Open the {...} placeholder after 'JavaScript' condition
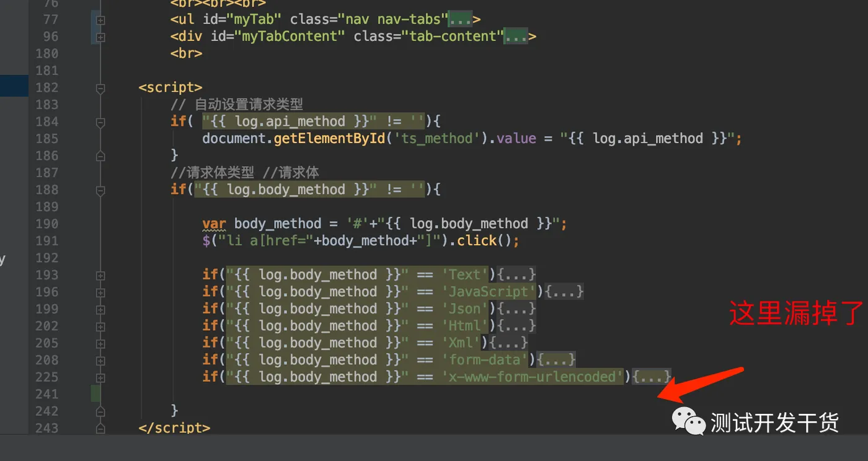The height and width of the screenshot is (461, 868). [x=565, y=291]
